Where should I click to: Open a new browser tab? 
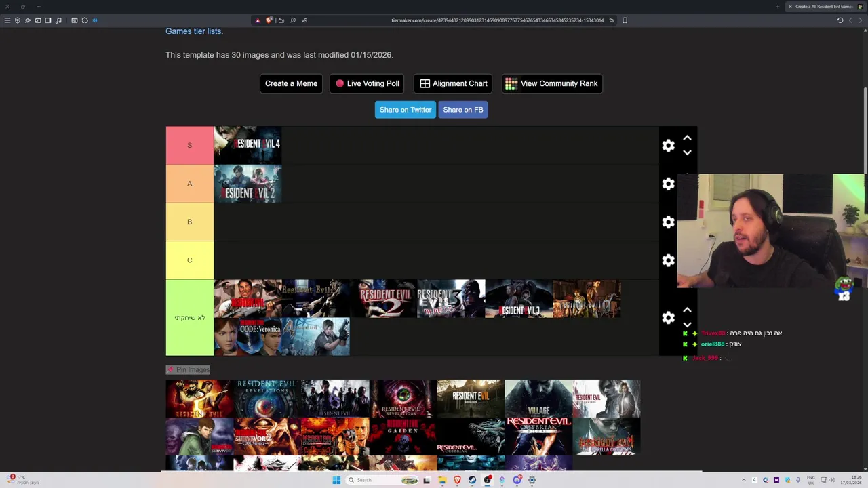[x=778, y=7]
